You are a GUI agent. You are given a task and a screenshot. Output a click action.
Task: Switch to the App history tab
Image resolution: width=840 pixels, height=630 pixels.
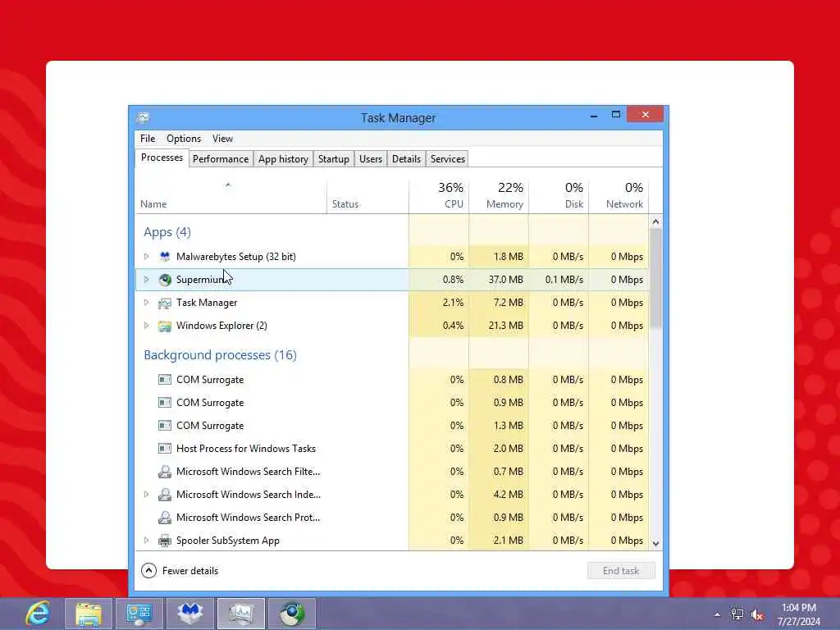coord(283,159)
